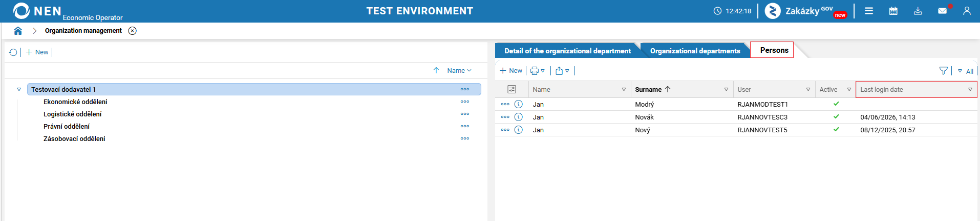The height and width of the screenshot is (221, 980).
Task: Click login date 04/06/2026, 14:13
Action: (x=888, y=117)
